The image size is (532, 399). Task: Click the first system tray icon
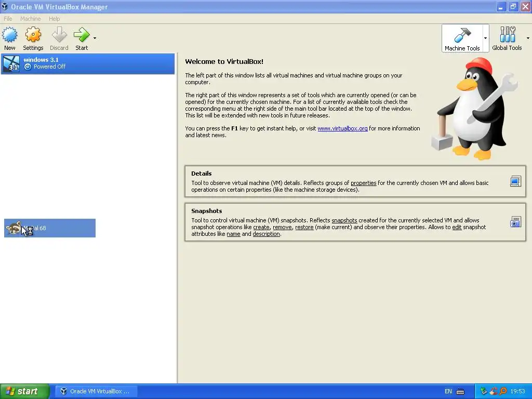point(484,391)
